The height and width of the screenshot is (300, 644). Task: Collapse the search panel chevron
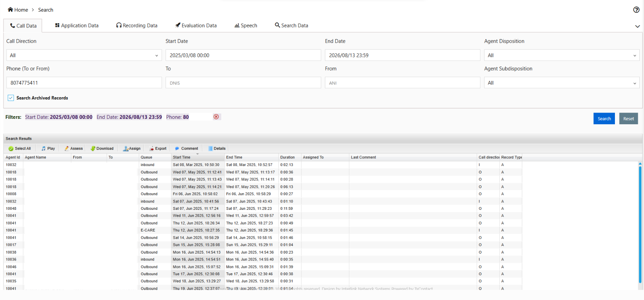637,26
